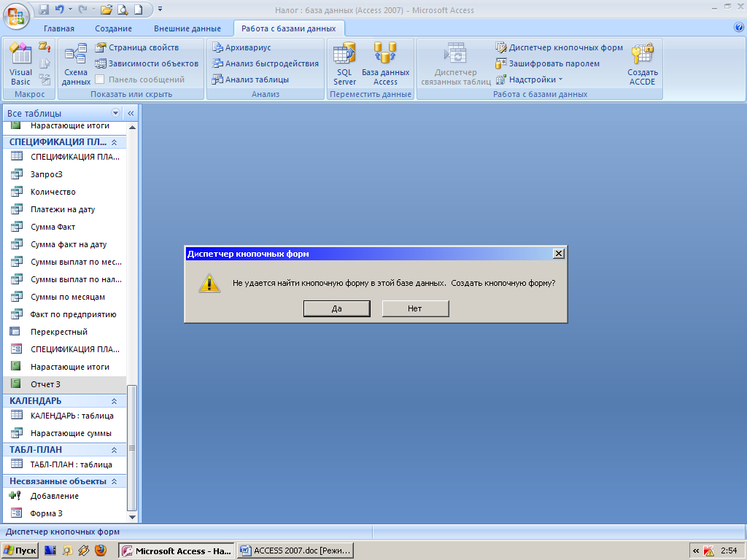
Task: Select Нарастающие суммы query
Action: 65,433
